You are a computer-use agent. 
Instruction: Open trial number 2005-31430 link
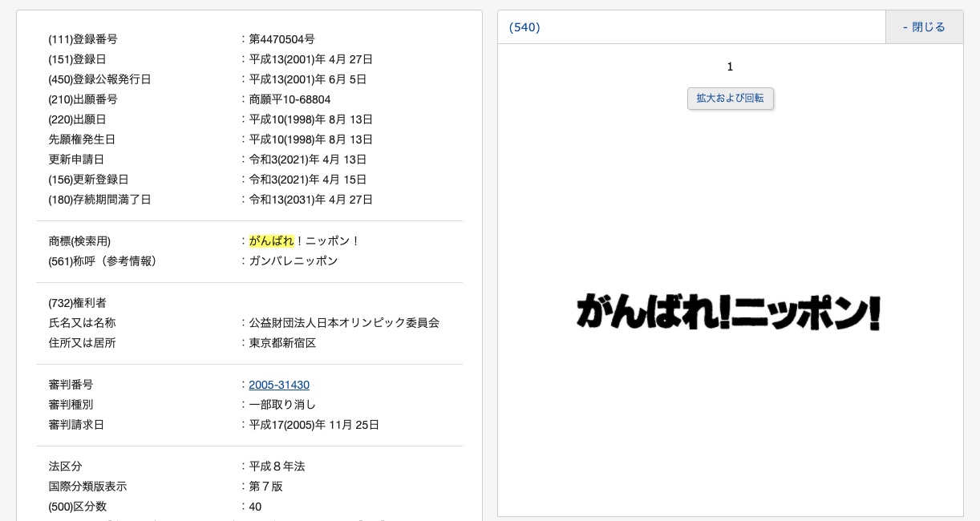click(x=279, y=385)
